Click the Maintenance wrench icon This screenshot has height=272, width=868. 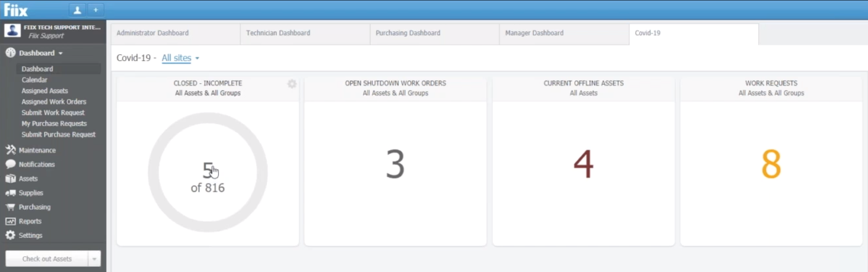coord(10,150)
